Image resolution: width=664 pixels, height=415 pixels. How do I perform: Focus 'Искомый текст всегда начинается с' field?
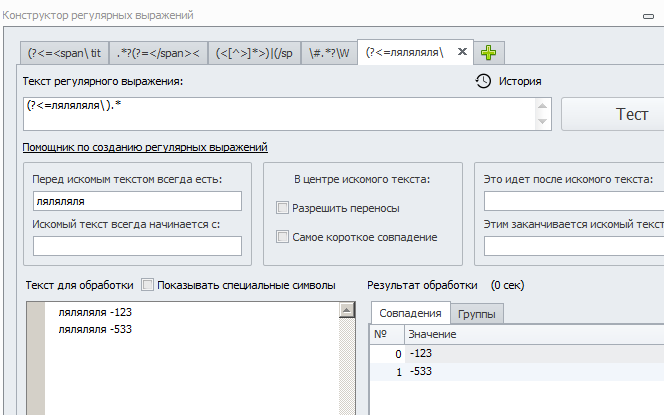pyautogui.click(x=137, y=246)
